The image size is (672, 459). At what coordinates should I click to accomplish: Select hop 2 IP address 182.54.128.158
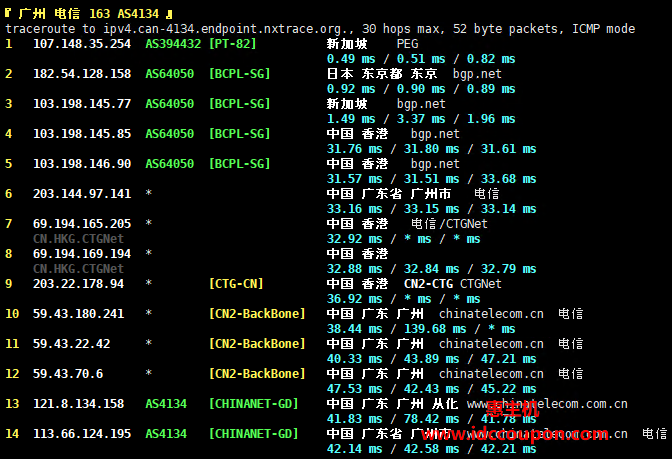[82, 74]
